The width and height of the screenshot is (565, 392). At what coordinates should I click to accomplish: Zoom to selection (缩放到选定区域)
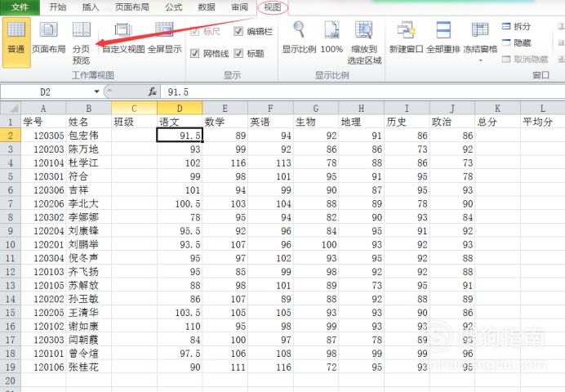coord(364,42)
